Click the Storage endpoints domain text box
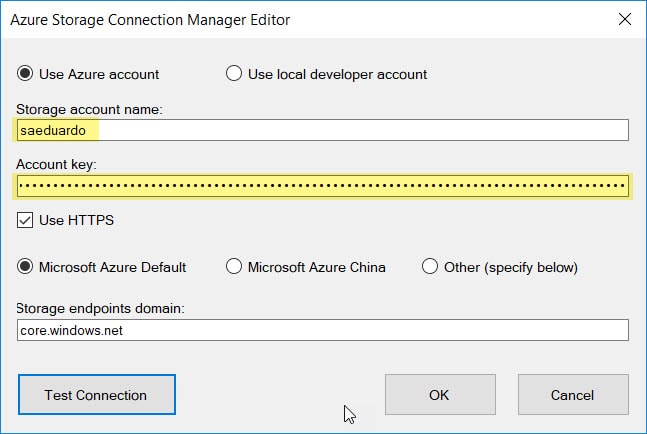The width and height of the screenshot is (647, 434). (322, 330)
